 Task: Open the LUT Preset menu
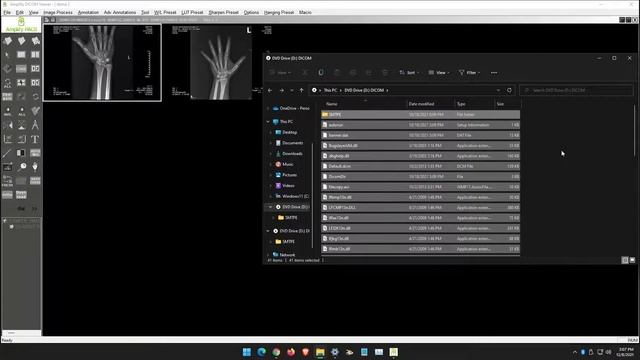[x=192, y=13]
